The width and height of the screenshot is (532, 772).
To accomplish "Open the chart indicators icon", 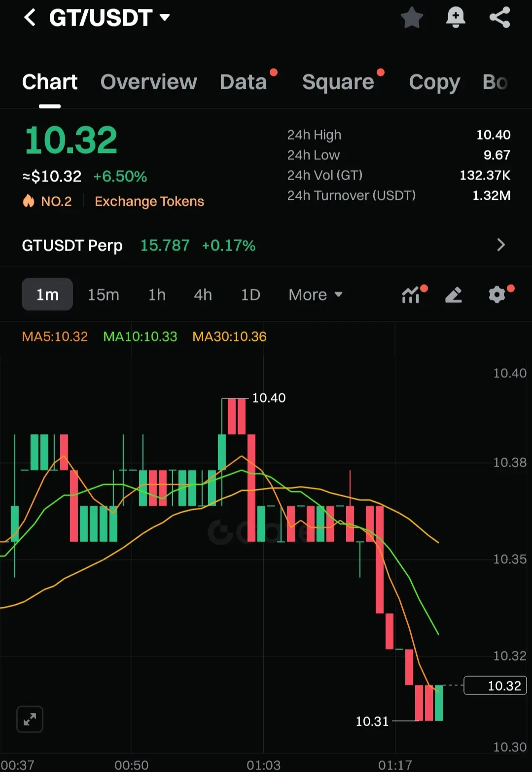I will [x=411, y=294].
